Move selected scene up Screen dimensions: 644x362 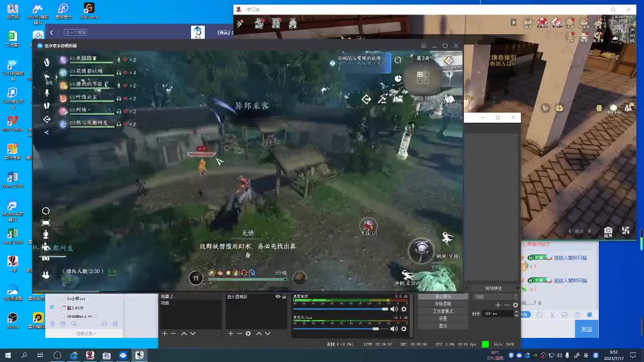click(184, 333)
